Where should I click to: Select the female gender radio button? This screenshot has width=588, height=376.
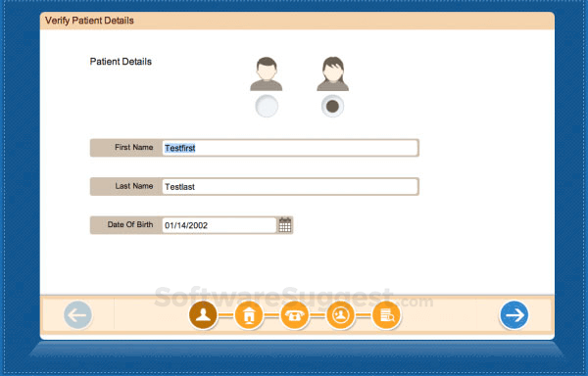332,106
